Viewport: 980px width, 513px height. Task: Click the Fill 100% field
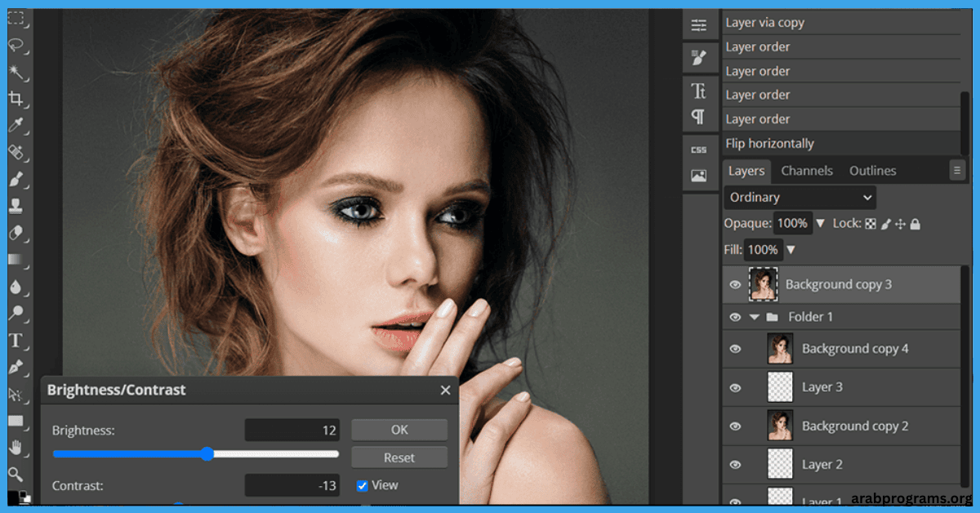point(763,249)
